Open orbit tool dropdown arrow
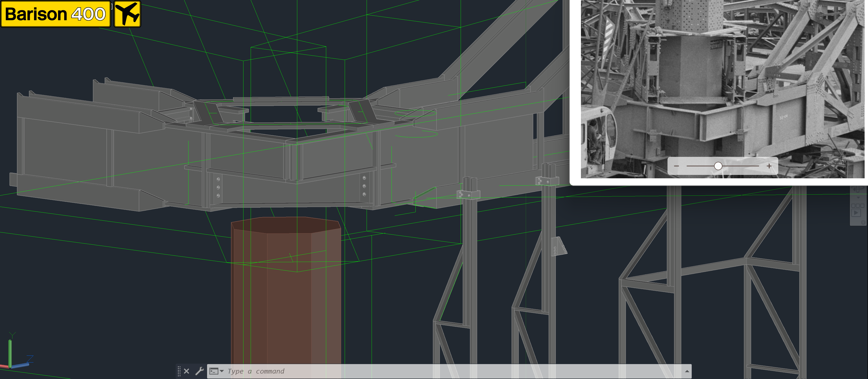 click(x=858, y=198)
